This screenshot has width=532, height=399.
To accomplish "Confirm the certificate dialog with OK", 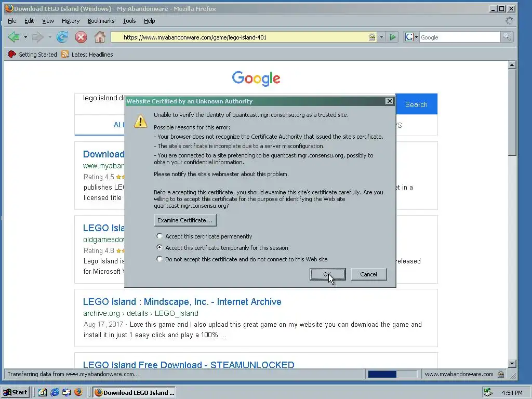I will (327, 274).
